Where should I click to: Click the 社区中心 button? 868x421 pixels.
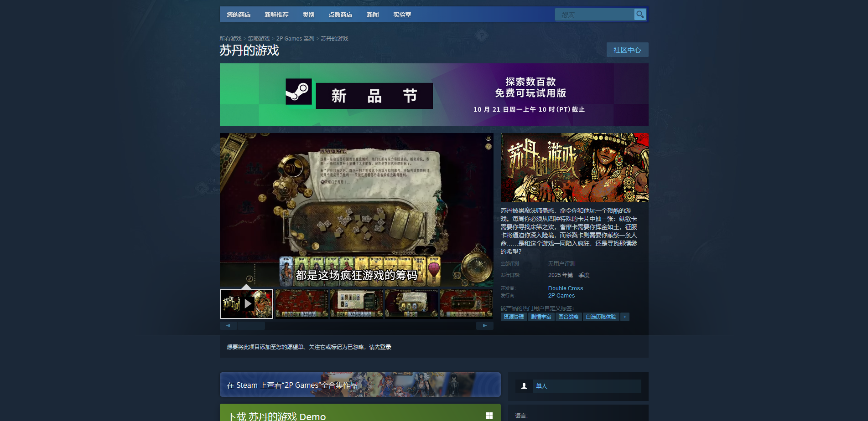(x=627, y=50)
